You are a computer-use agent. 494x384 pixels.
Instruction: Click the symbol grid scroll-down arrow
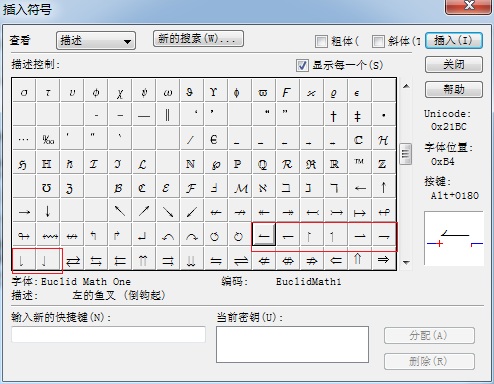pyautogui.click(x=406, y=262)
